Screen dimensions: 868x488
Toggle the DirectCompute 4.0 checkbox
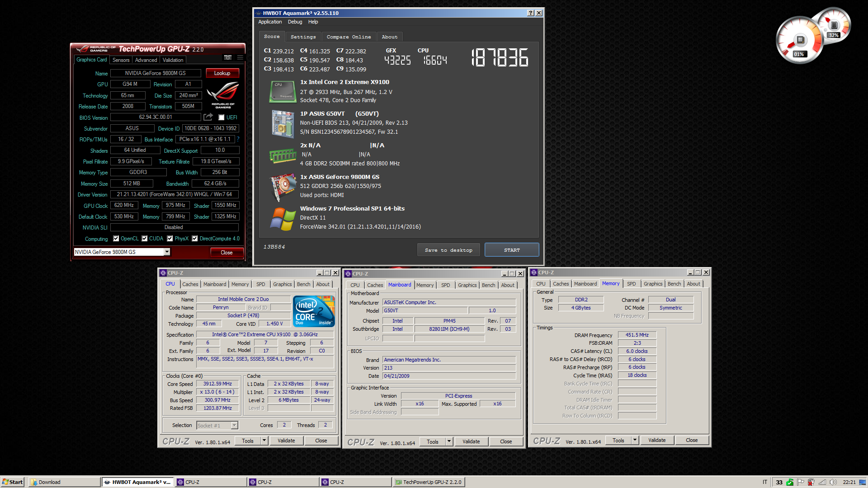[x=195, y=239]
